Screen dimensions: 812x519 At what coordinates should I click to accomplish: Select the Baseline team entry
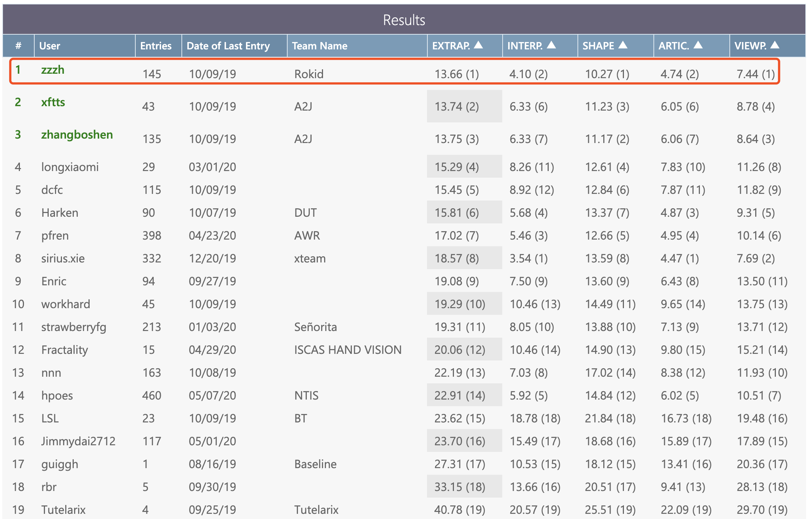point(315,464)
